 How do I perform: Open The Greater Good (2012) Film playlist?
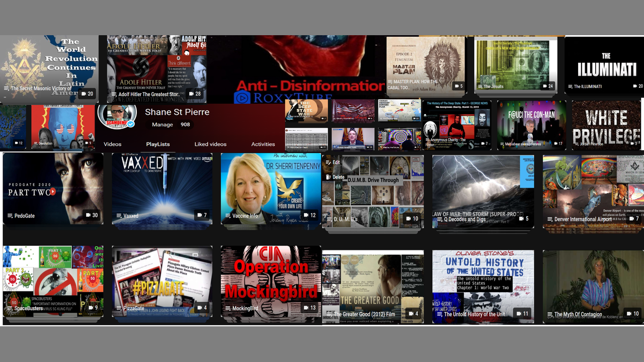(364, 314)
